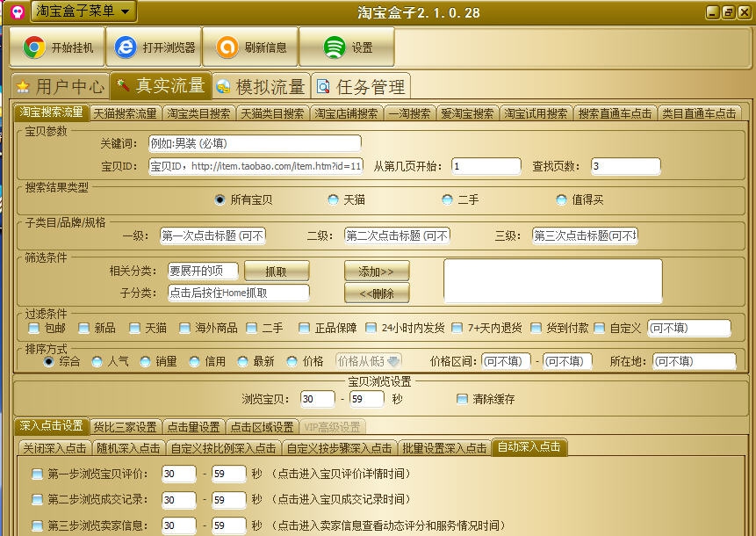Click the 子分类 input field

(239, 293)
